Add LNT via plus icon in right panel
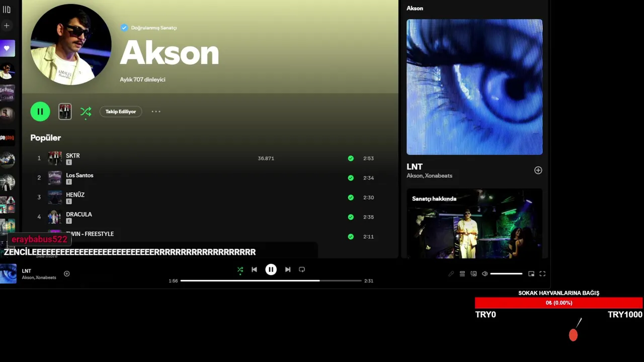This screenshot has width=644, height=362. (538, 170)
